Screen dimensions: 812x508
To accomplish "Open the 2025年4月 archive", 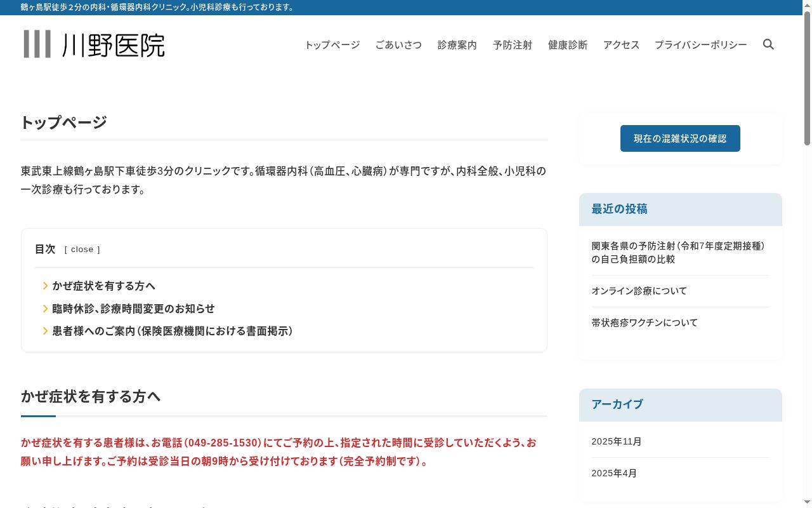I will tap(614, 473).
